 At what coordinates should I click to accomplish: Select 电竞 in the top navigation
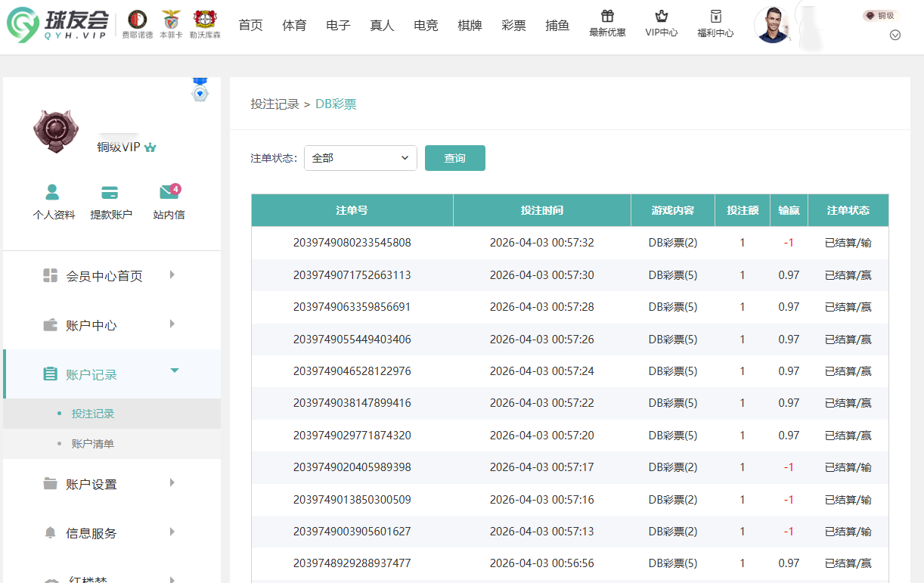(426, 24)
